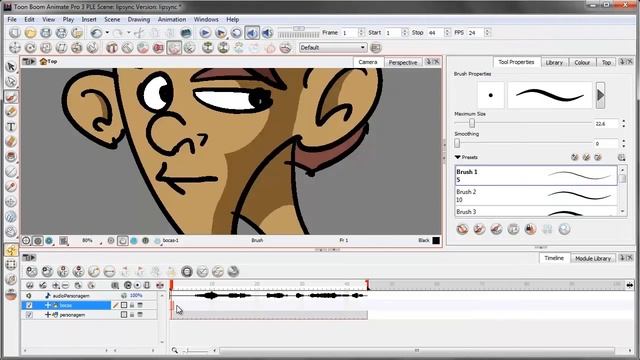Open the Timeline panel menu icon
This screenshot has width=640, height=360.
[29, 258]
